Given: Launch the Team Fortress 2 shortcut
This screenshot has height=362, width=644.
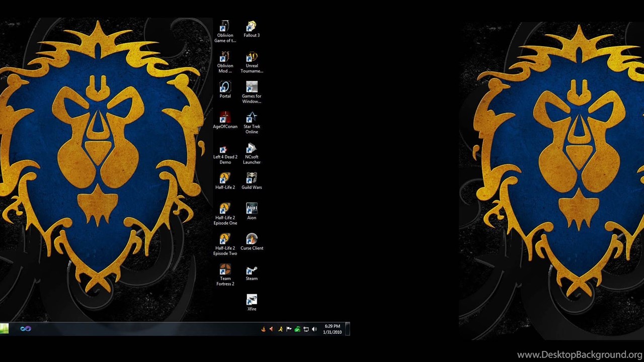Looking at the screenshot, I should [x=225, y=275].
